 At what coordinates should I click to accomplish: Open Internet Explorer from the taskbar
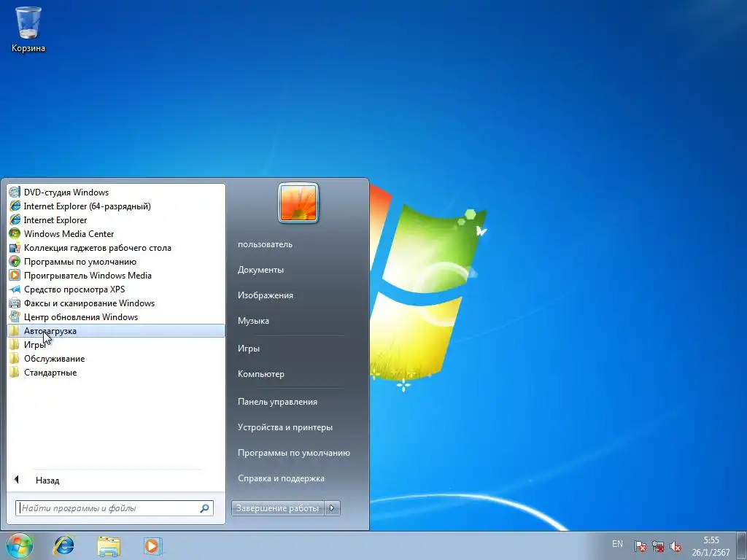pyautogui.click(x=64, y=545)
